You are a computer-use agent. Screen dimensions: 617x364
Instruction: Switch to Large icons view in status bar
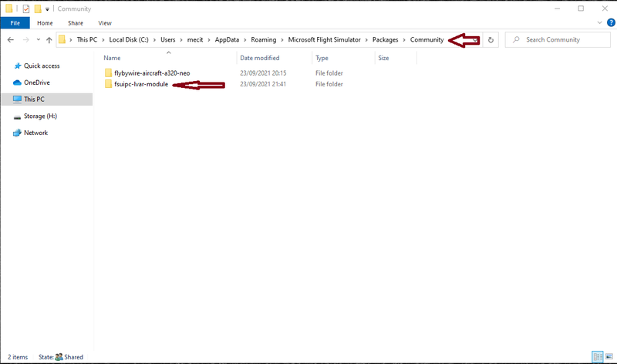[609, 357]
